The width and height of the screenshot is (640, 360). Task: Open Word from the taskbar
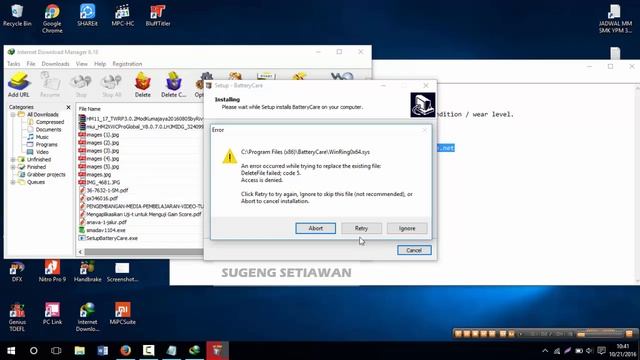(x=102, y=351)
